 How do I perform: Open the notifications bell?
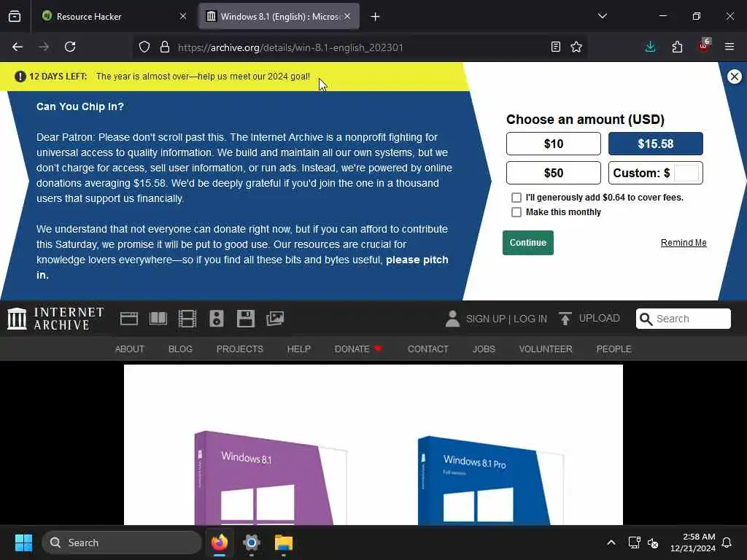pos(727,542)
